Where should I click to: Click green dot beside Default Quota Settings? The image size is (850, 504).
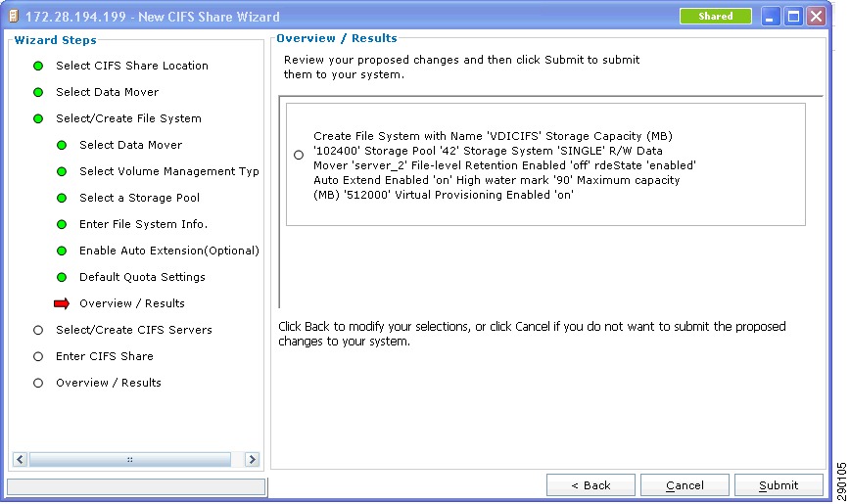point(62,278)
